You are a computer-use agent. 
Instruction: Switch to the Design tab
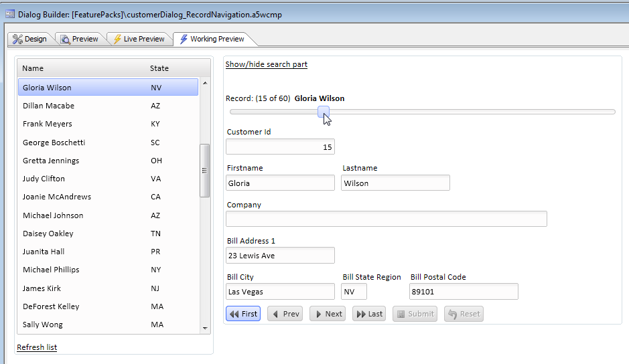click(29, 39)
